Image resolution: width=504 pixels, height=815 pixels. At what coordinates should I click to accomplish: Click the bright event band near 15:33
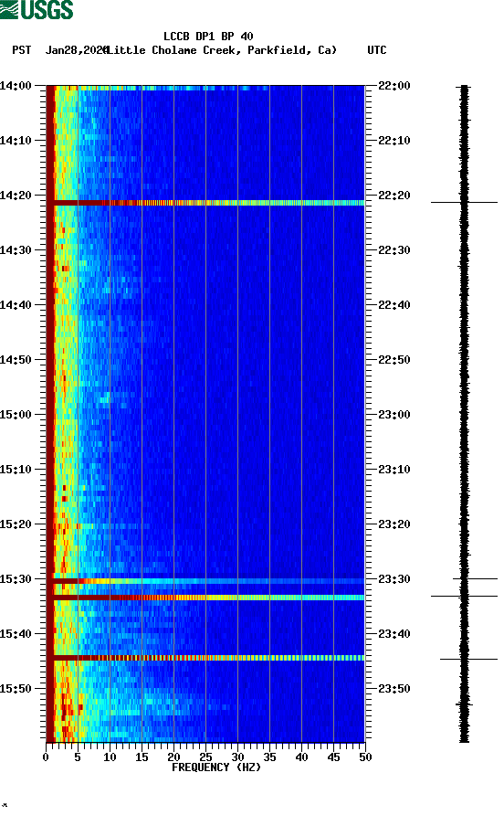[205, 598]
